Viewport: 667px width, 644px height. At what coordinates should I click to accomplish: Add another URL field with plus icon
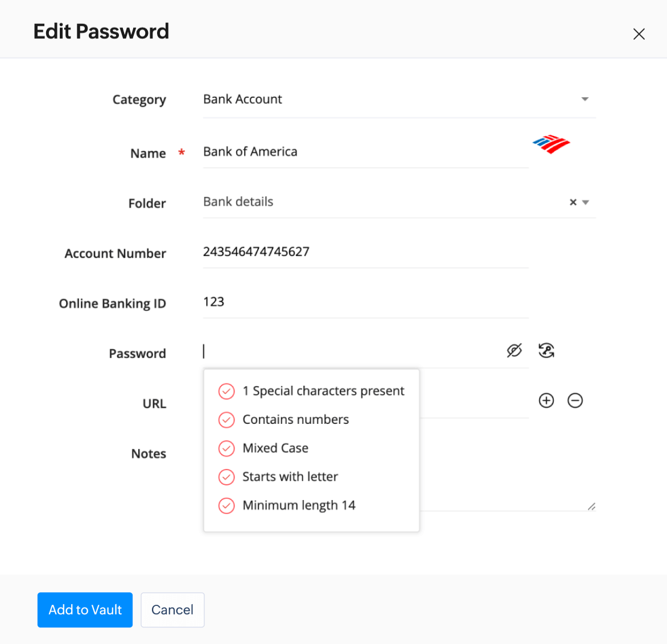546,401
